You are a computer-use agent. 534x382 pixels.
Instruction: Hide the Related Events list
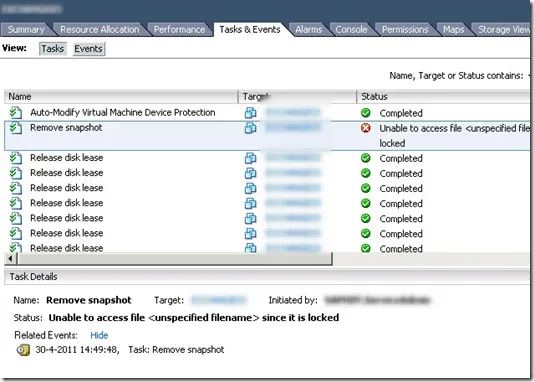[99, 335]
